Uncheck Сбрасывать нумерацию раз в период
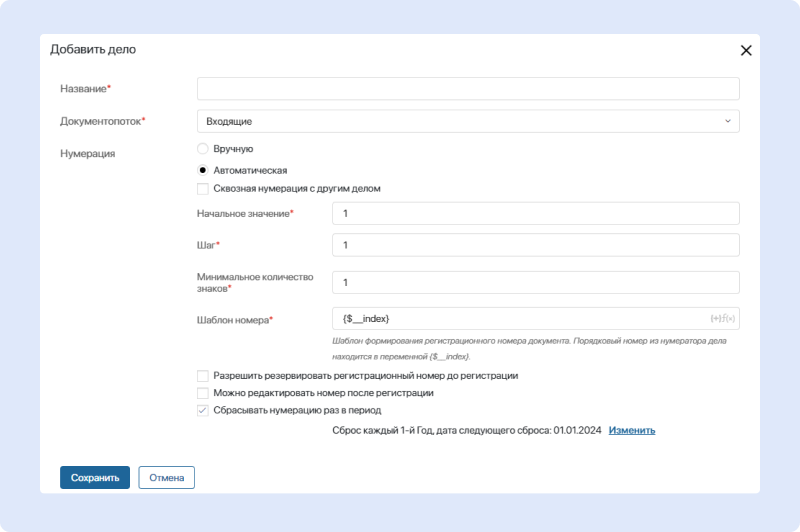Viewport: 800px width, 532px height. (203, 410)
